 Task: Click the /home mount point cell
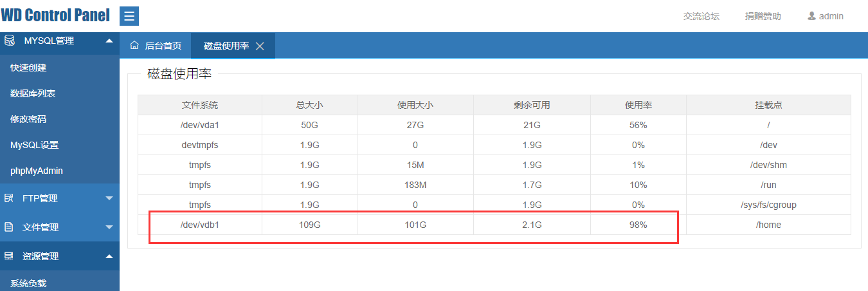[x=768, y=225]
